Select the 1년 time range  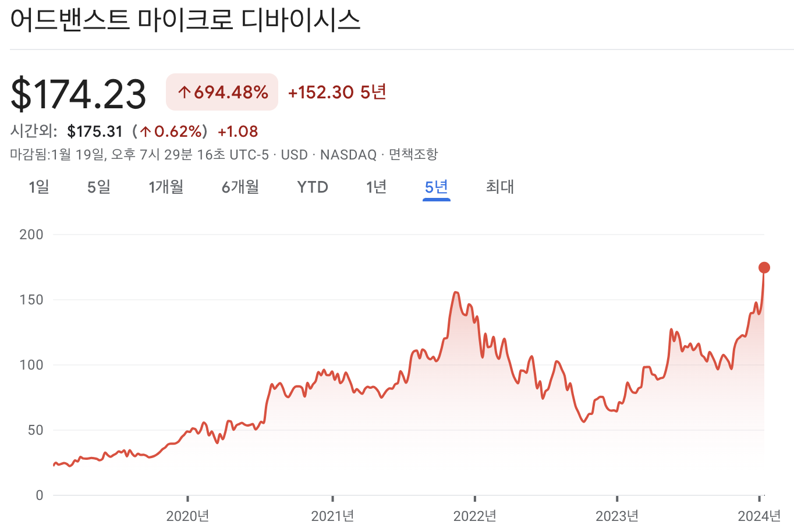(375, 187)
